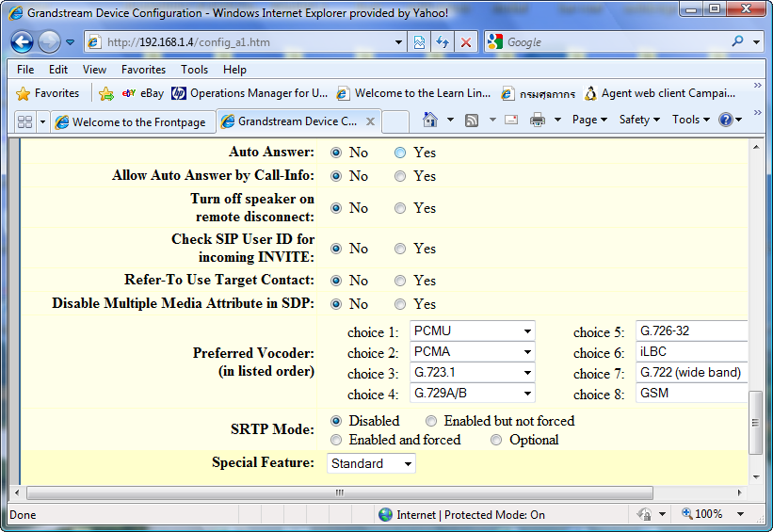Open vocoder choice 1 PCMU dropdown
This screenshot has width=773, height=532.
(473, 330)
